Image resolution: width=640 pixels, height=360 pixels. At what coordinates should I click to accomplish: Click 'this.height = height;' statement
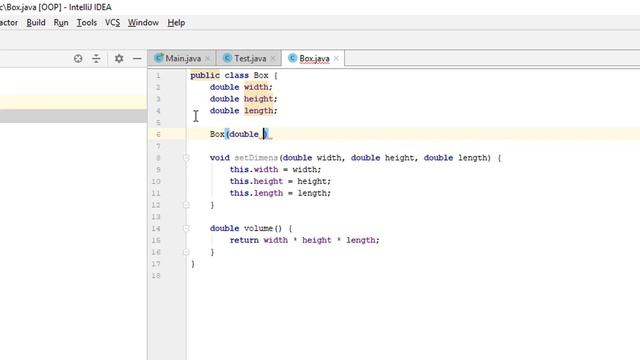[x=280, y=181]
